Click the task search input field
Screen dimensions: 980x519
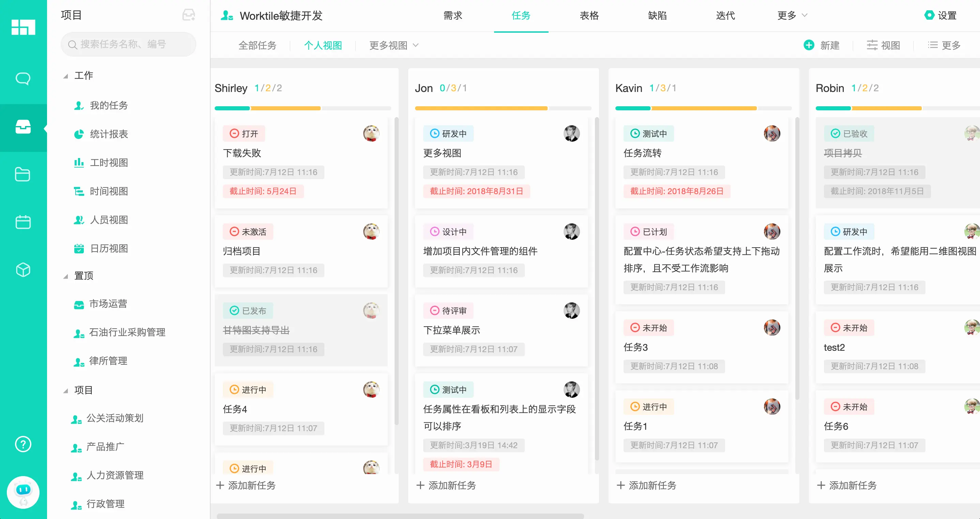pyautogui.click(x=128, y=44)
